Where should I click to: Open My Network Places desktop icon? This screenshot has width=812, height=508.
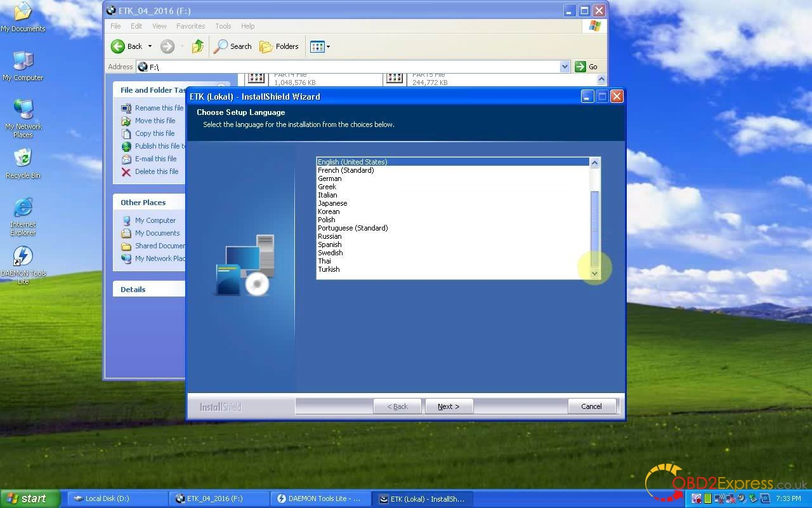tap(23, 111)
